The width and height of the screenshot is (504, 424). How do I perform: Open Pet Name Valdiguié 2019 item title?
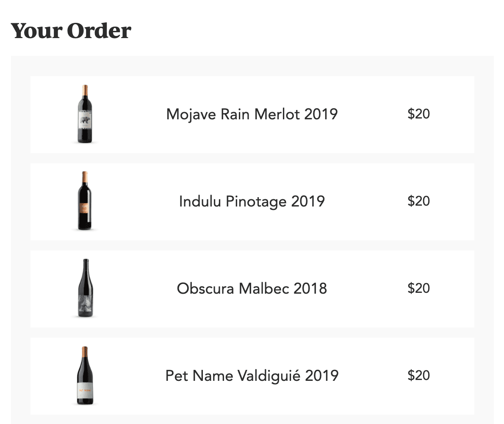pyautogui.click(x=252, y=375)
